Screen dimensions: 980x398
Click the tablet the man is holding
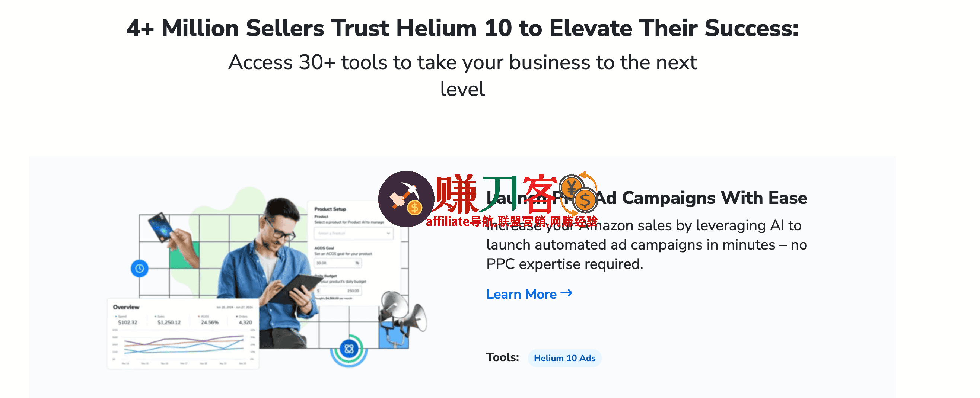[299, 288]
